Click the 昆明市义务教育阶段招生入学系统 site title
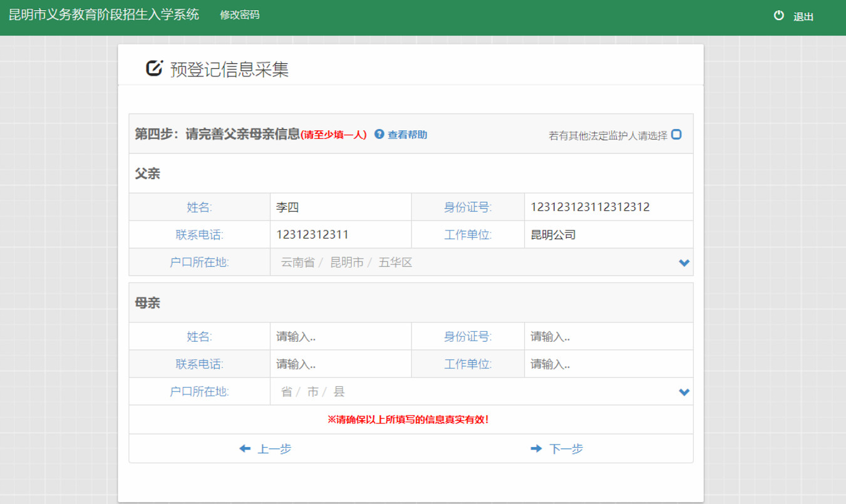This screenshot has height=504, width=846. coord(104,14)
